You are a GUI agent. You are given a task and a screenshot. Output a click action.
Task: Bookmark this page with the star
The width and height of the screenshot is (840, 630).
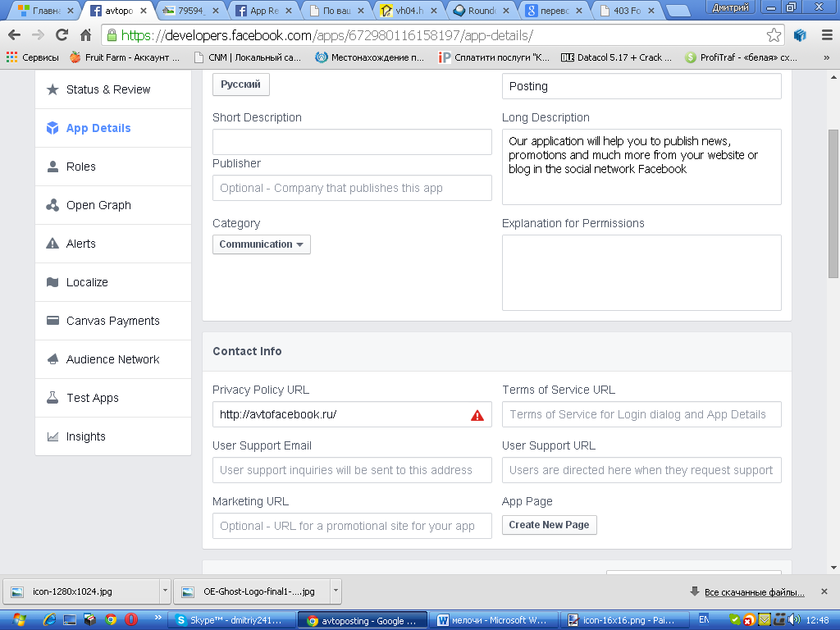tap(774, 35)
